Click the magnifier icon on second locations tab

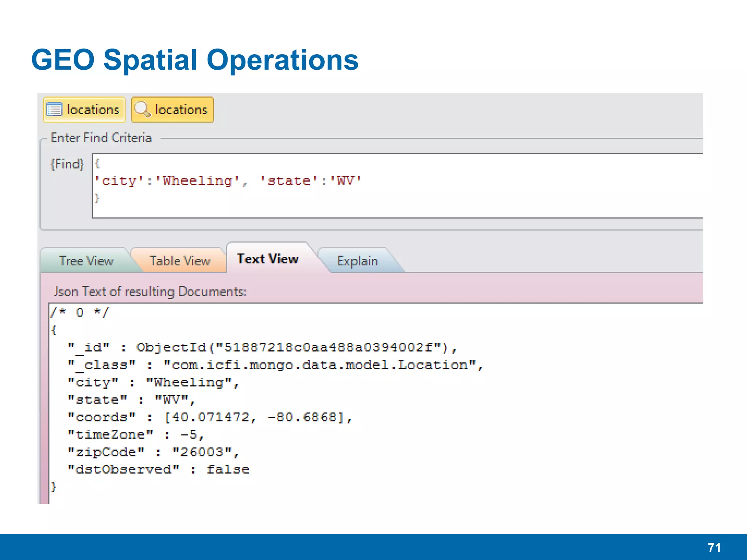tap(142, 109)
